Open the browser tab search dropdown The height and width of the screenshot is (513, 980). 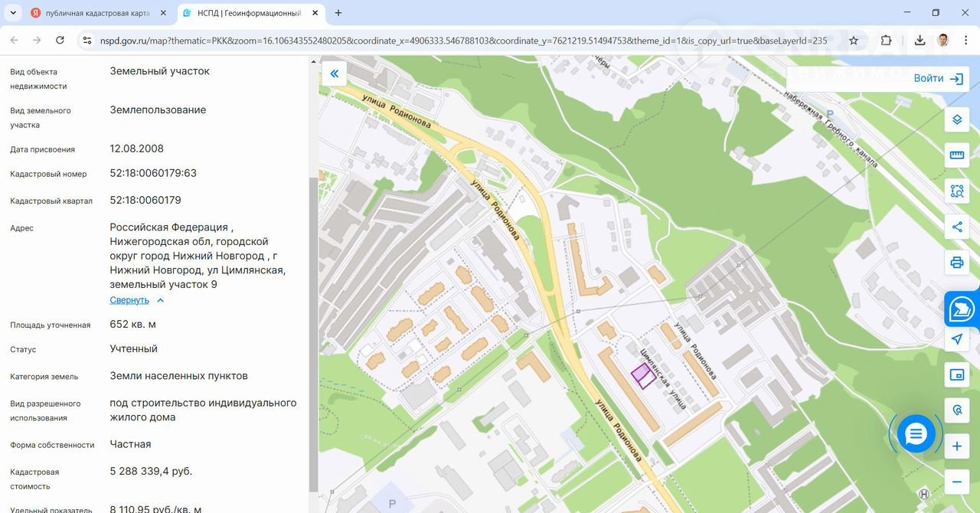tap(13, 13)
